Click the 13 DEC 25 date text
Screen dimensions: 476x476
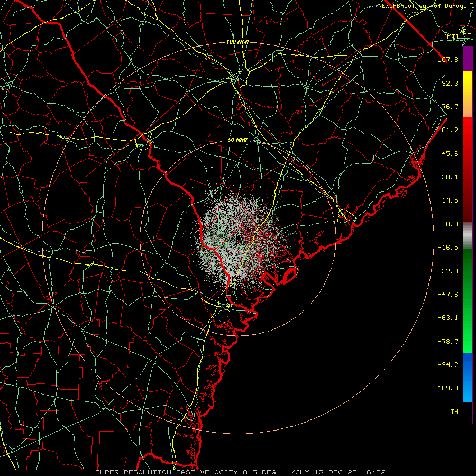(x=336, y=472)
